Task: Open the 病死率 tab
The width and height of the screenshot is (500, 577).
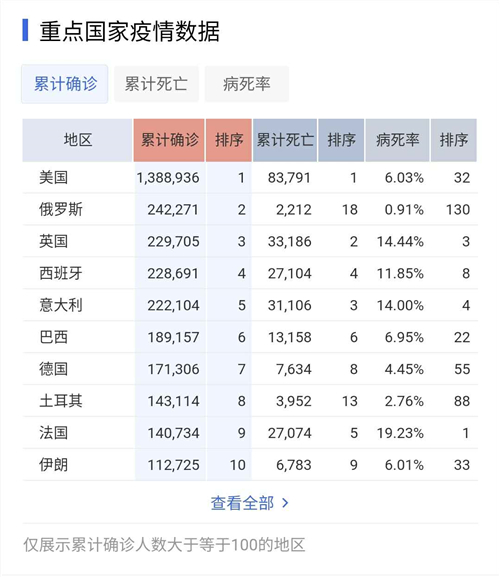Action: [x=247, y=84]
